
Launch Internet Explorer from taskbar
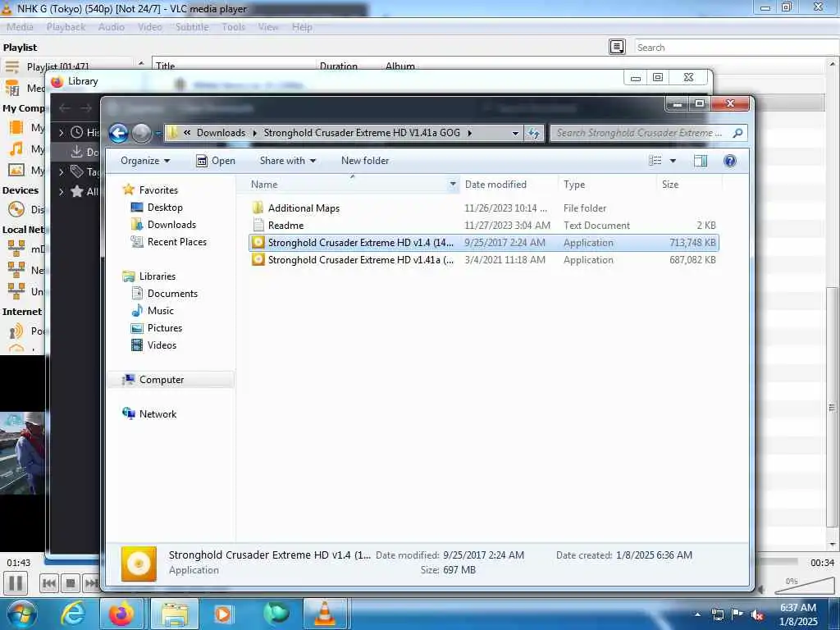(x=73, y=614)
